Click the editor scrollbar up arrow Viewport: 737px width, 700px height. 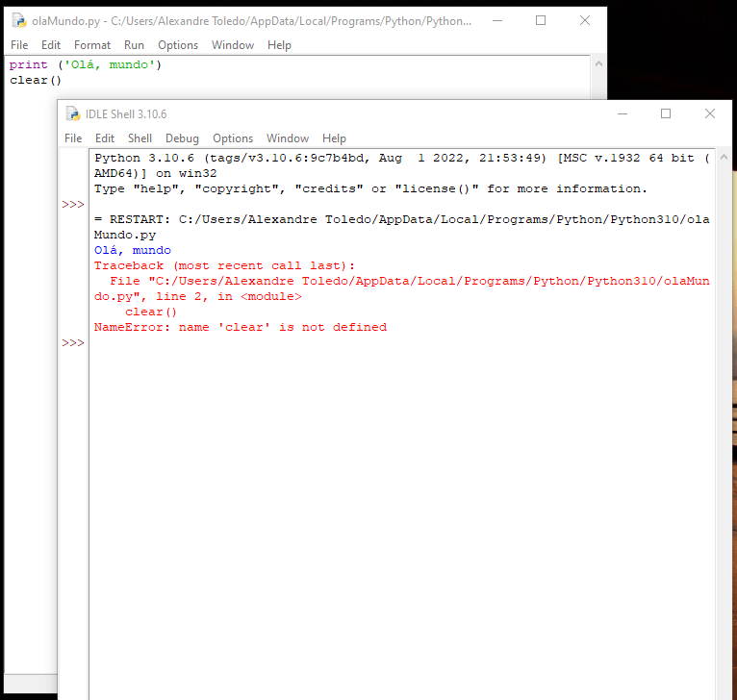click(597, 64)
